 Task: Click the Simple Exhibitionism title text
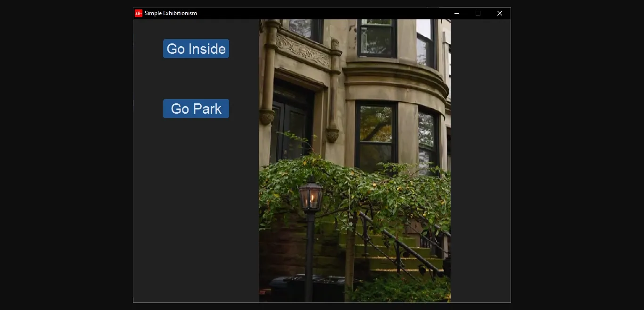(x=171, y=13)
